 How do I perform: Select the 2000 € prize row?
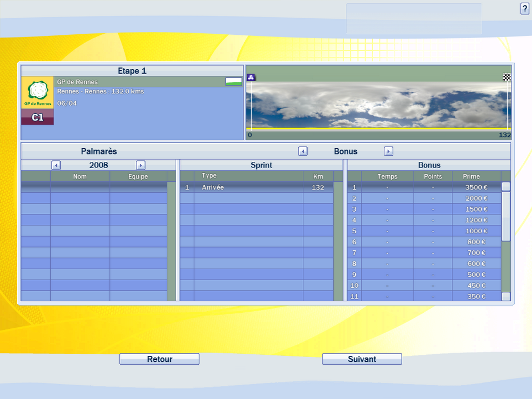pyautogui.click(x=424, y=198)
